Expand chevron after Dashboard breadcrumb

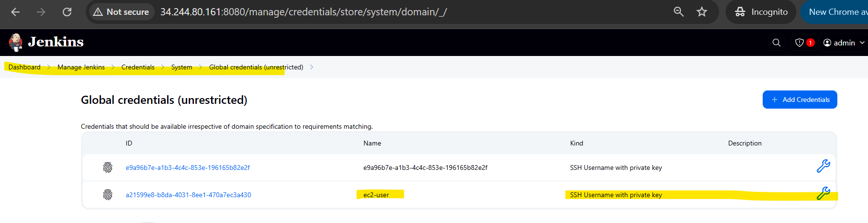tap(49, 67)
